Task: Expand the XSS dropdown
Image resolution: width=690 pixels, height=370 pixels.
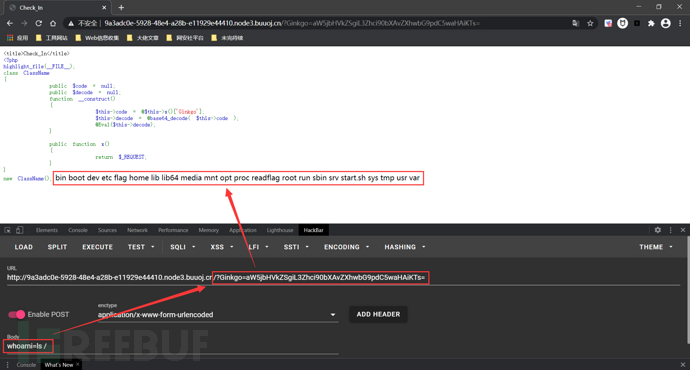Action: pos(222,247)
